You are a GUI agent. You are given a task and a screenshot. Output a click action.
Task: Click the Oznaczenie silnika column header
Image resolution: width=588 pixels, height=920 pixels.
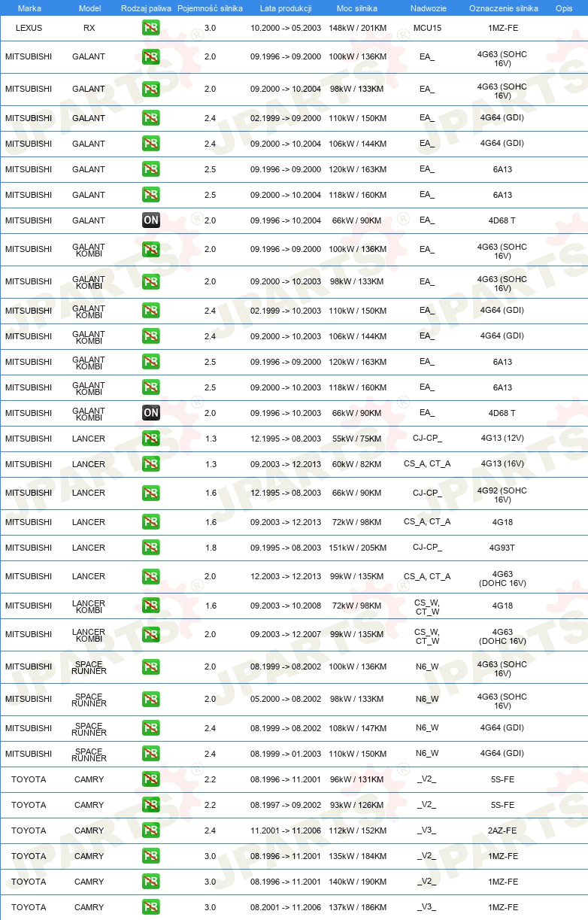[503, 8]
